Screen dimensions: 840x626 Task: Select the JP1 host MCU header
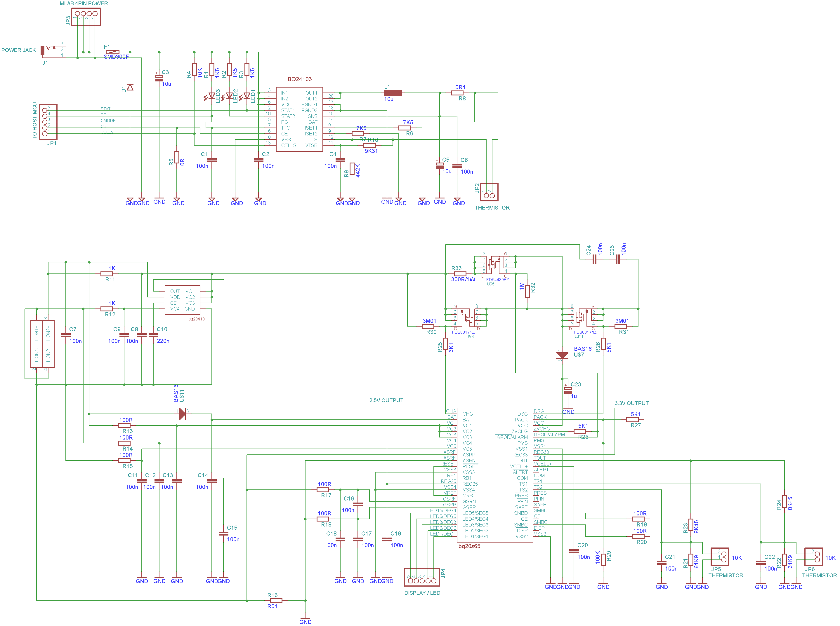48,122
